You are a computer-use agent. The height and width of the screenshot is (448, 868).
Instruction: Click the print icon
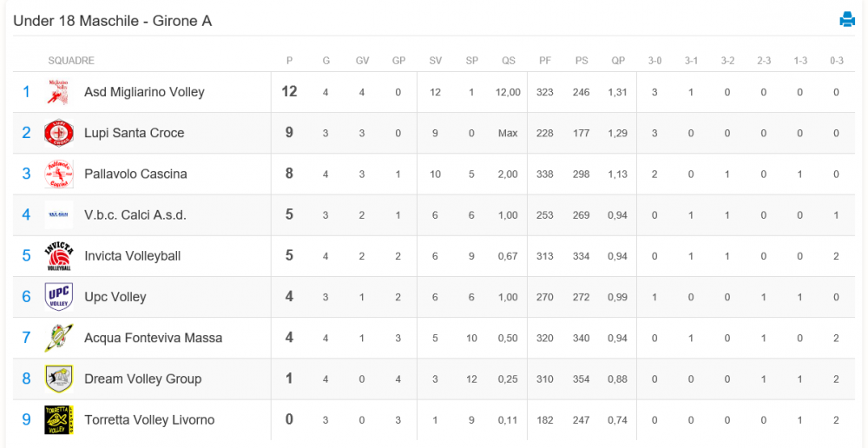(x=847, y=19)
